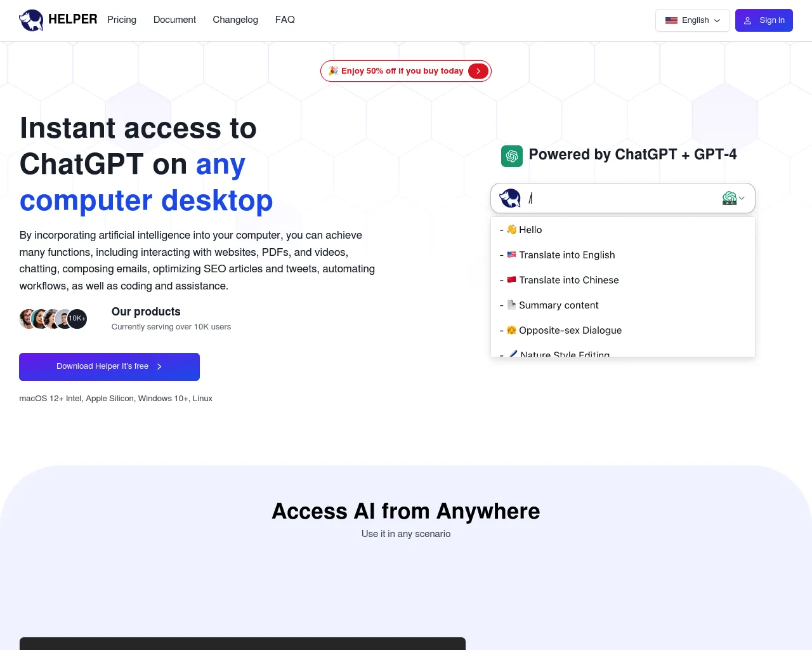The width and height of the screenshot is (812, 650).
Task: Click the Helper dog logo in the navbar
Action: [31, 20]
